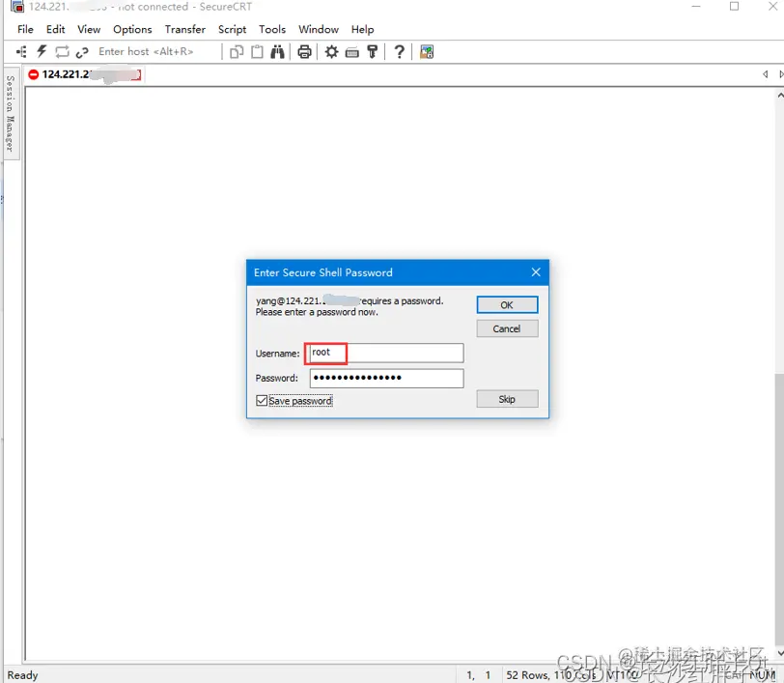Click the Quick Connect lightning icon

[x=42, y=51]
